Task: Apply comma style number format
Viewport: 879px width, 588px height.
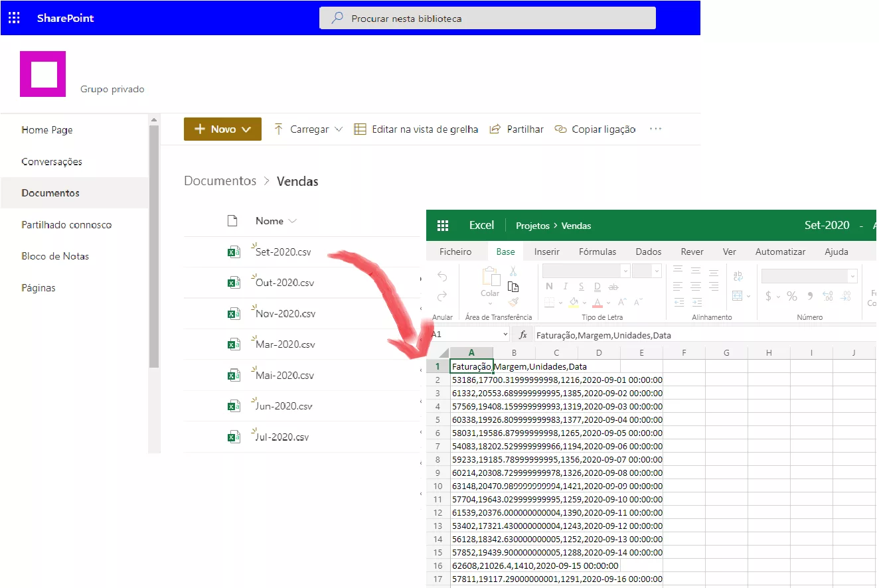Action: pyautogui.click(x=810, y=296)
